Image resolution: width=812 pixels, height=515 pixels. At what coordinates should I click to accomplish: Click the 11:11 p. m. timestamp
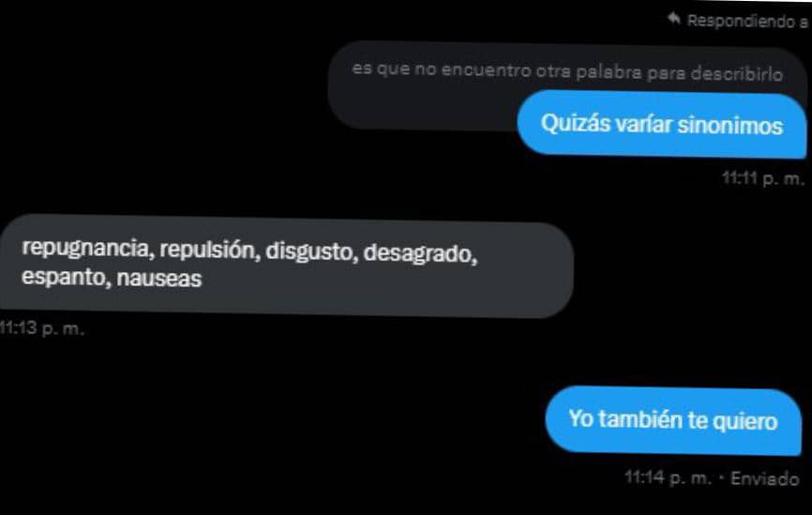pyautogui.click(x=763, y=179)
